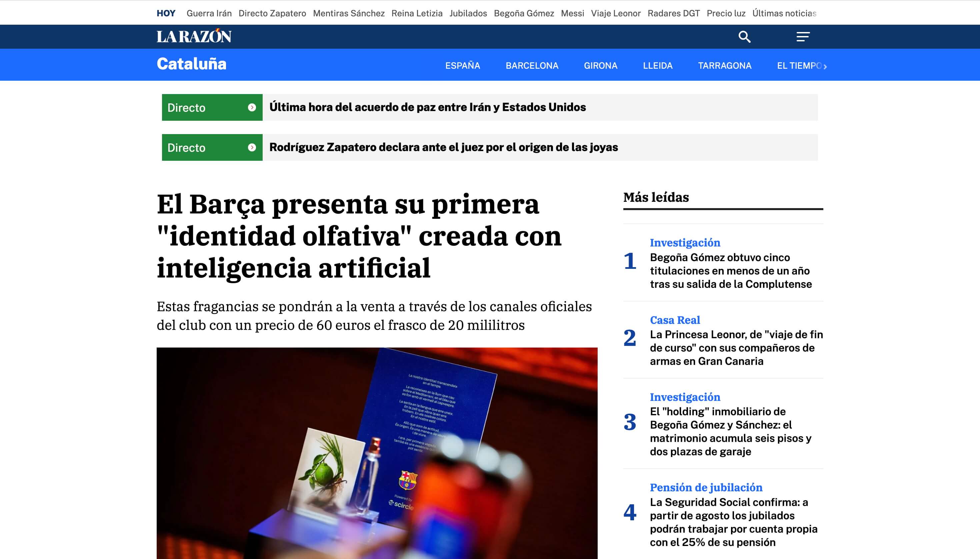The image size is (980, 559).
Task: Open the Reina Letizia topic link
Action: (417, 13)
